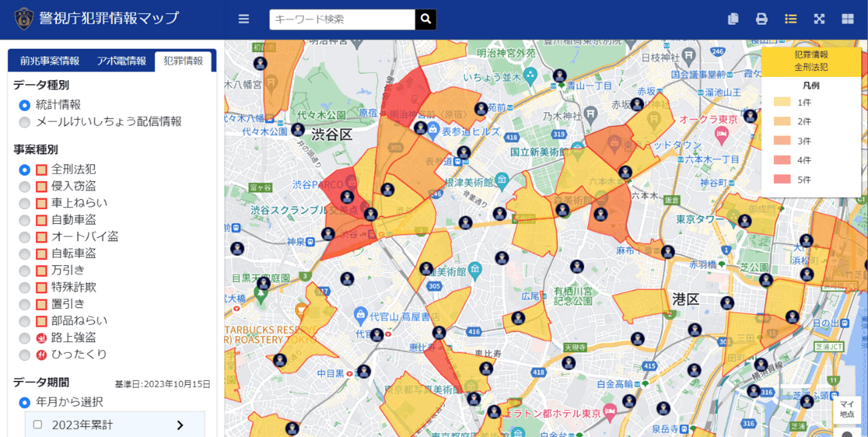Expand the 2023年累計 chevron arrow

(x=180, y=425)
